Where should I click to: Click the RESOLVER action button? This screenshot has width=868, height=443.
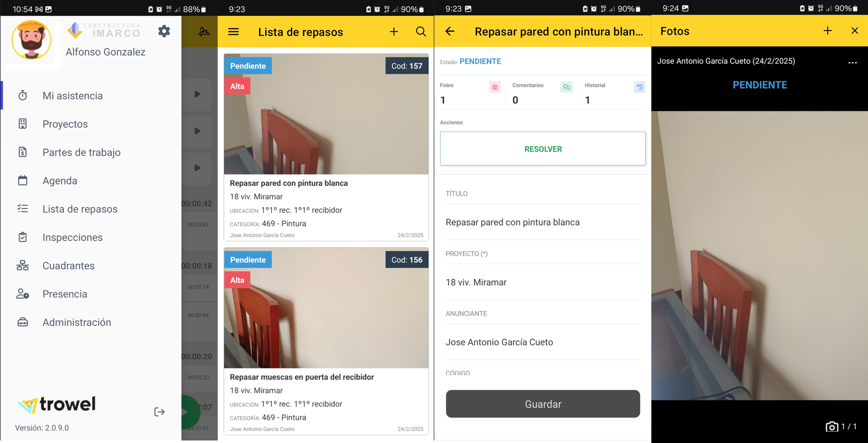[x=543, y=149]
